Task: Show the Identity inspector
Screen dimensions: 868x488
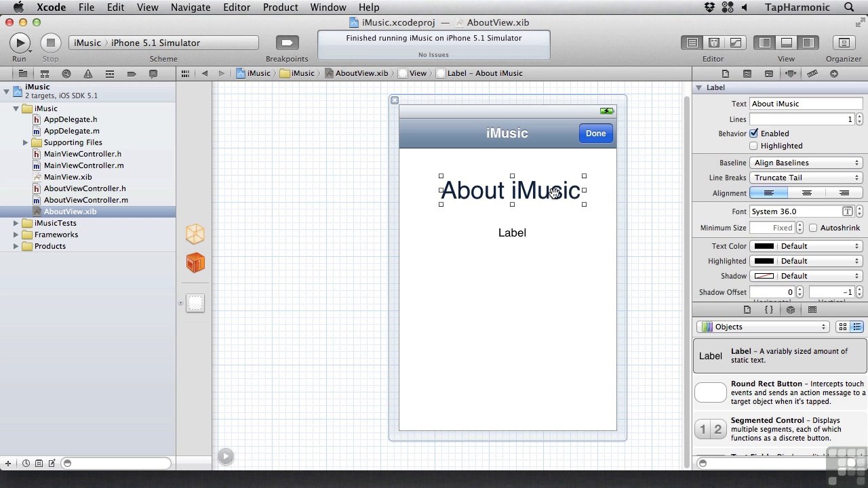Action: point(769,73)
